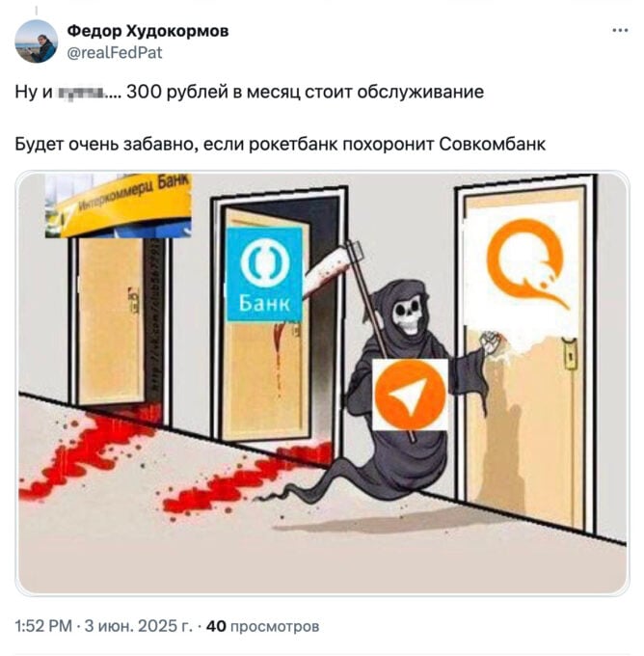
Task: Click the blue Банк logo
Action: [x=264, y=274]
